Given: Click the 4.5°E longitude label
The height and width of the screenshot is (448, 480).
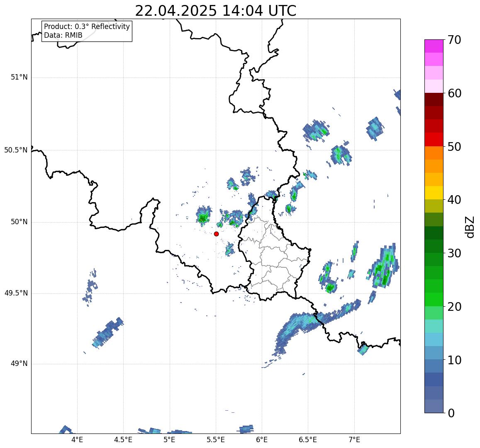Looking at the screenshot, I should point(123,440).
